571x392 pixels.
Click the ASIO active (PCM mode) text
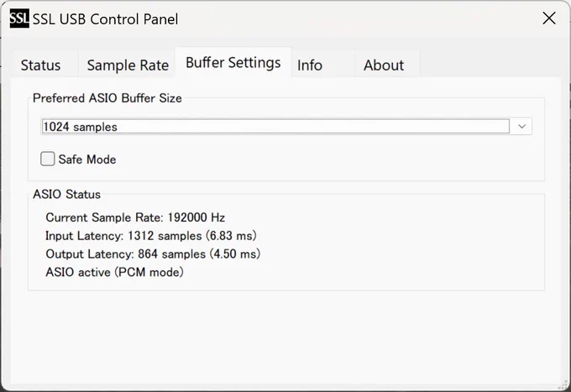tap(114, 272)
